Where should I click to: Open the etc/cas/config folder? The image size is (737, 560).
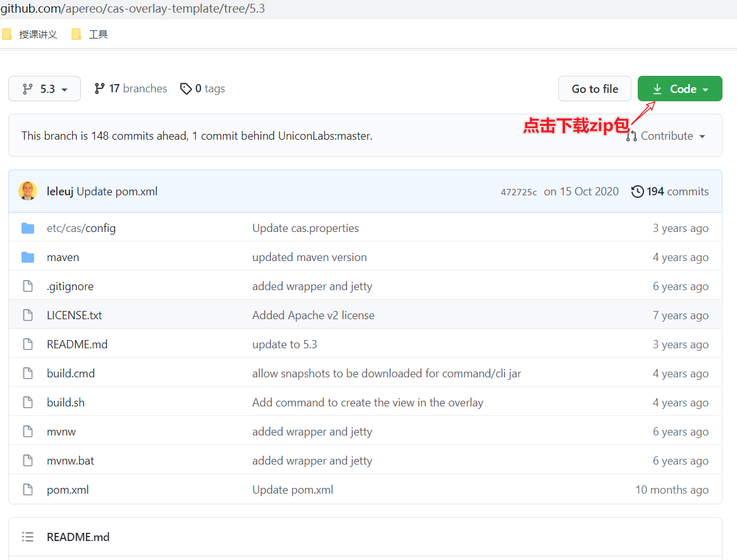coord(82,228)
